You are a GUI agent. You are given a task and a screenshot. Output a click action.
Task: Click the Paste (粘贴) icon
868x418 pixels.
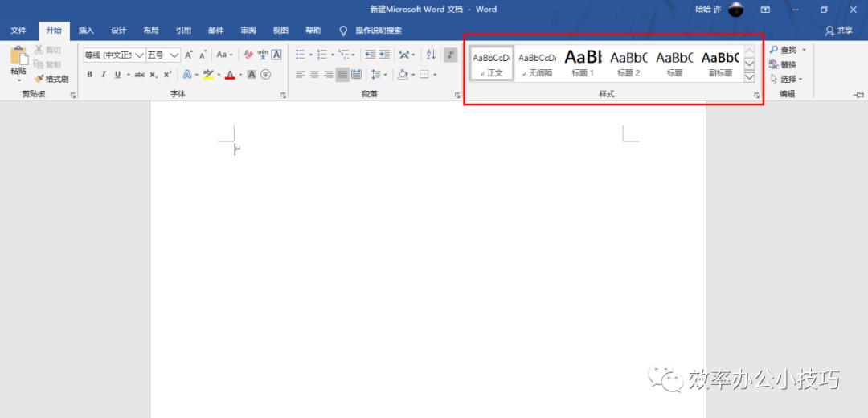click(x=18, y=60)
